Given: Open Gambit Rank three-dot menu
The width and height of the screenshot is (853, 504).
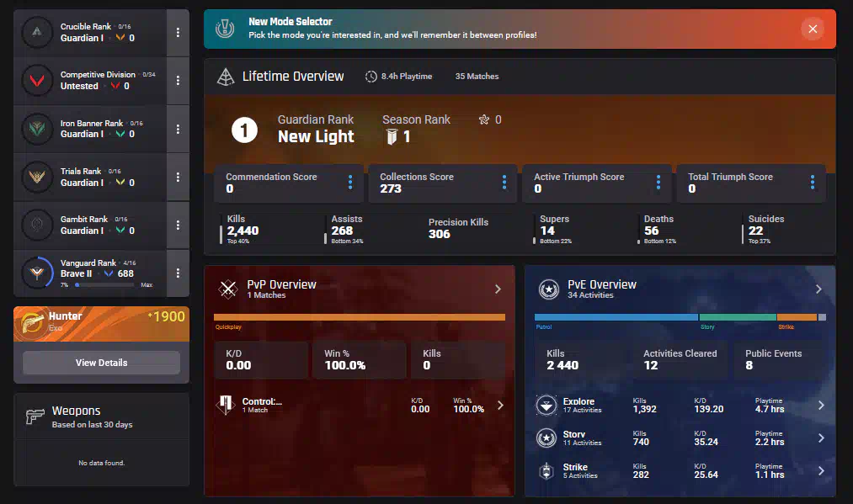Looking at the screenshot, I should [x=178, y=225].
